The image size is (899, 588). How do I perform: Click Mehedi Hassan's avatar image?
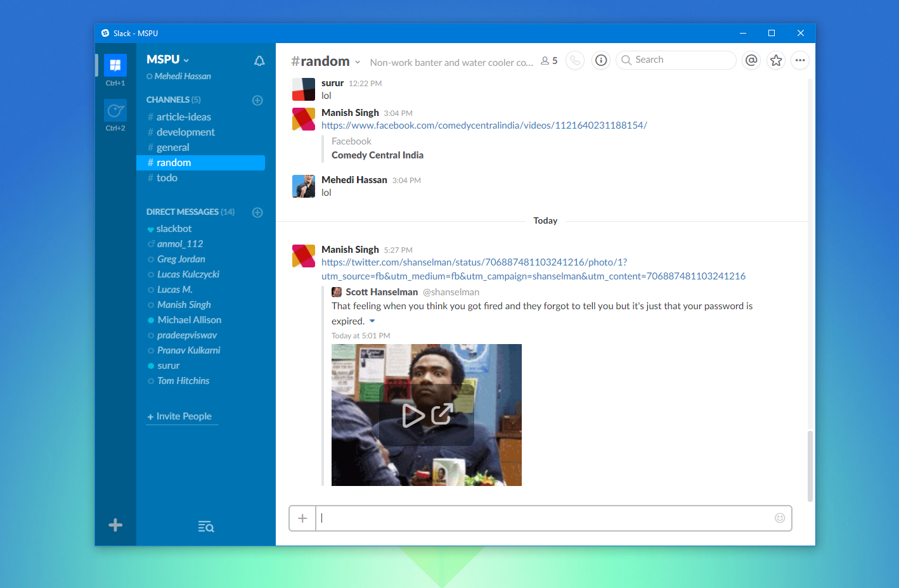tap(304, 186)
